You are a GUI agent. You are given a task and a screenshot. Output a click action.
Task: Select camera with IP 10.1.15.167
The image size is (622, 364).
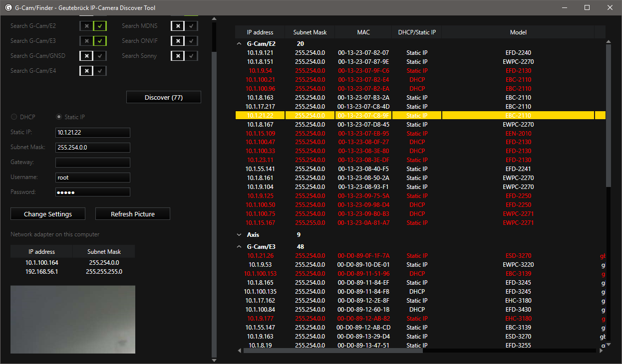point(260,223)
